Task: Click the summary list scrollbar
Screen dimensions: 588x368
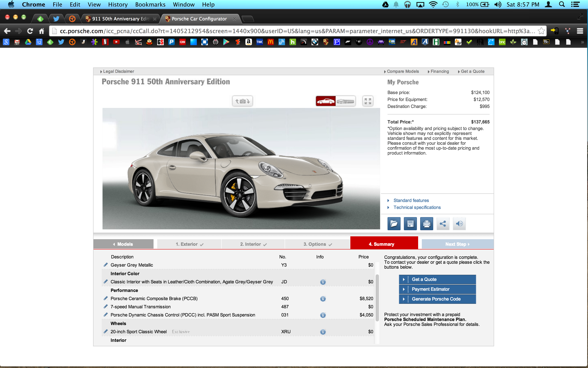Action: (377, 298)
